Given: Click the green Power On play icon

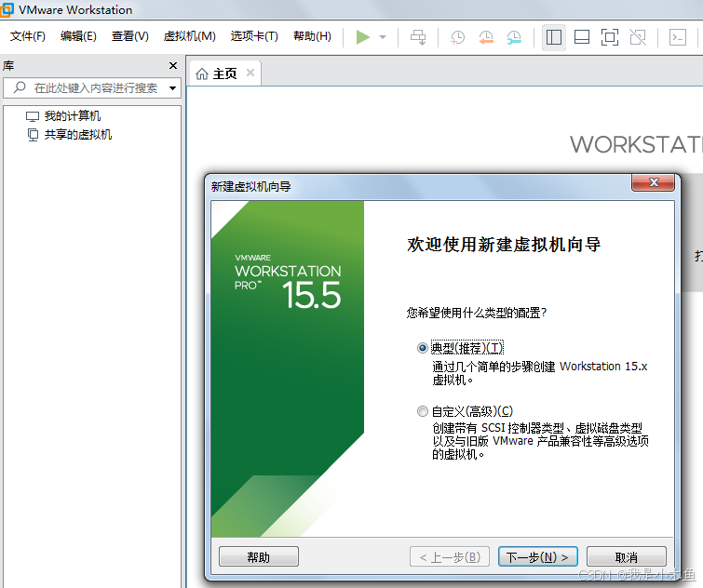Looking at the screenshot, I should [x=363, y=37].
